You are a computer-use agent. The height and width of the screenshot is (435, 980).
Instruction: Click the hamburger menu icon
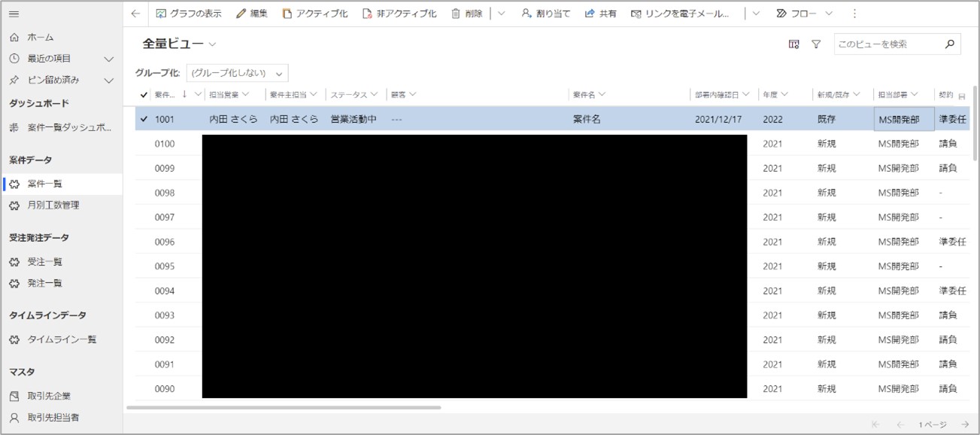click(14, 14)
